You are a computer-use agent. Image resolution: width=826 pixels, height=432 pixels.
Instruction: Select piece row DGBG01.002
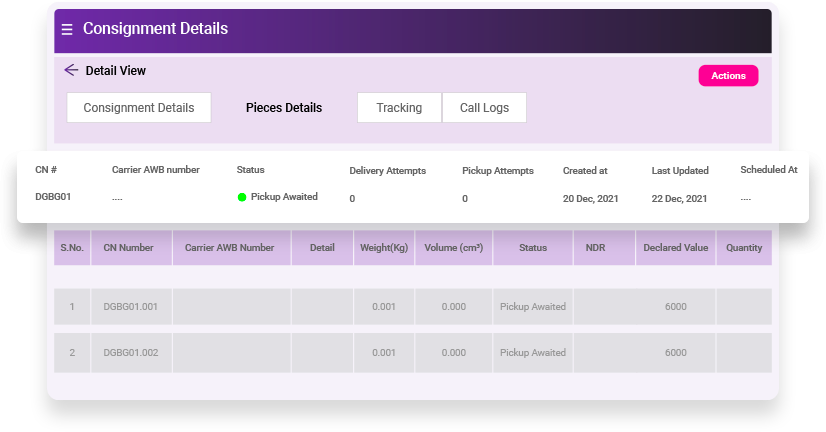413,352
